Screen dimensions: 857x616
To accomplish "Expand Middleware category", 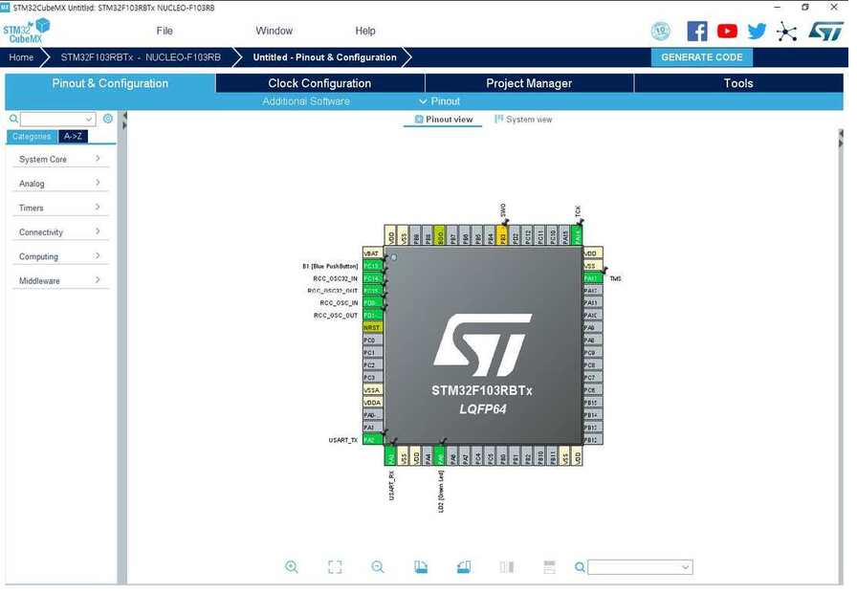I will (x=60, y=280).
